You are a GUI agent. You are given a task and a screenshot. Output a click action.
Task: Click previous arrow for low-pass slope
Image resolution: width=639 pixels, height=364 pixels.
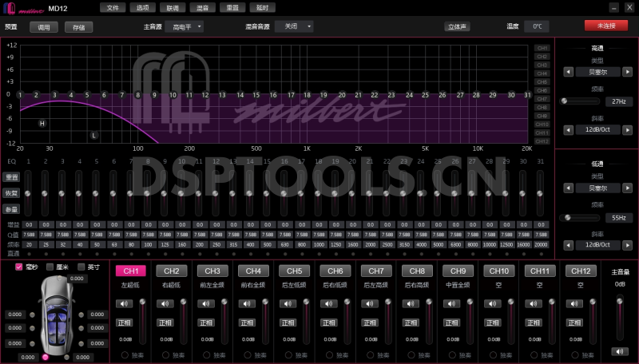tap(568, 244)
